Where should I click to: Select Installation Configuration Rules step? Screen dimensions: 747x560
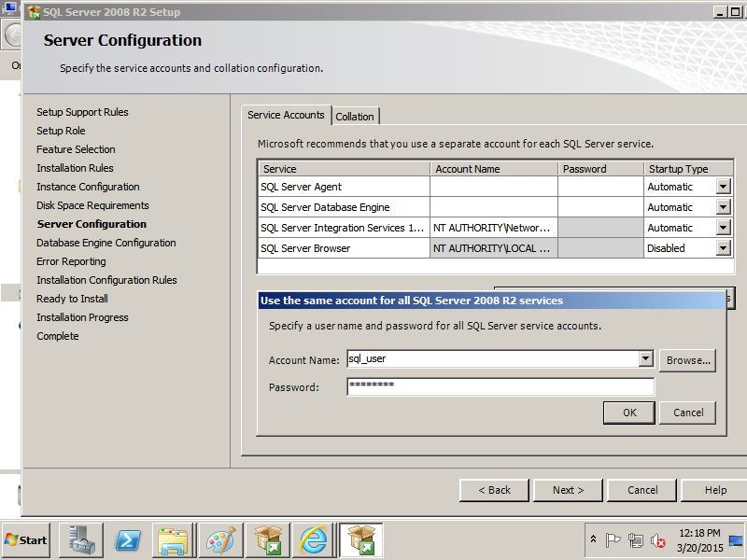click(106, 280)
